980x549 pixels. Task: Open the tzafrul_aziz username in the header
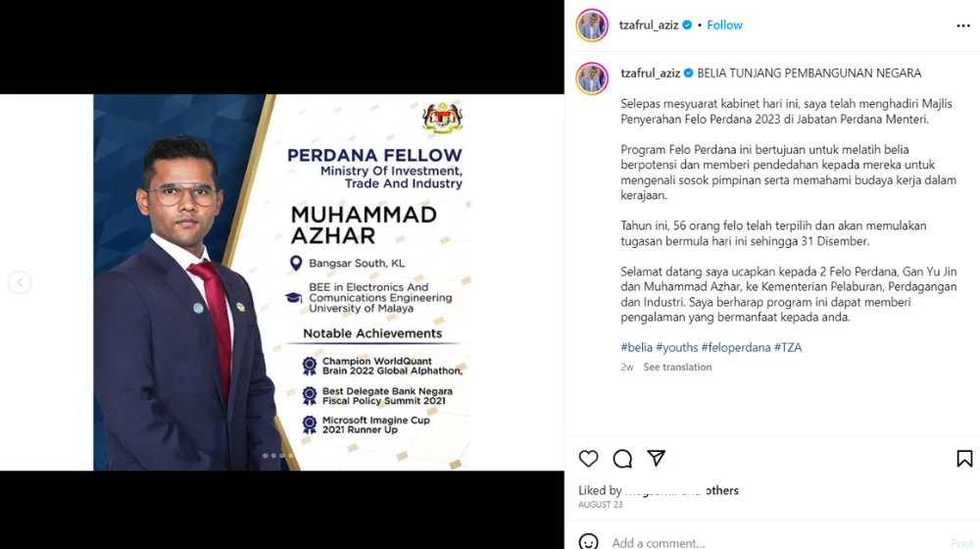[x=649, y=25]
